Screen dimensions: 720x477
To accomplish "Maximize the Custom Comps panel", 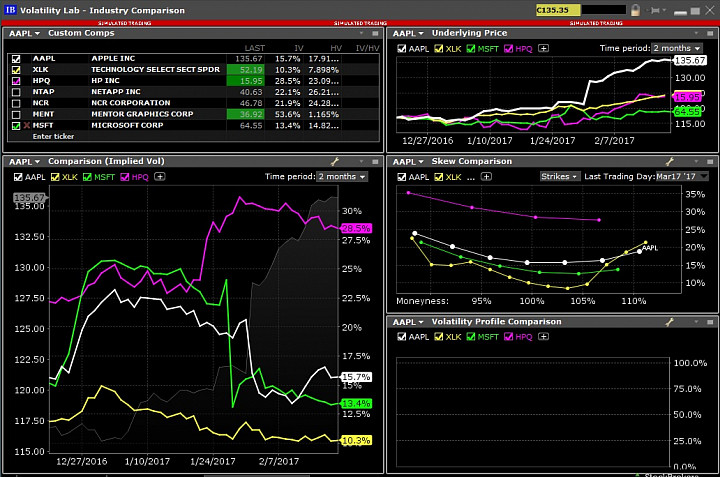I will (375, 34).
